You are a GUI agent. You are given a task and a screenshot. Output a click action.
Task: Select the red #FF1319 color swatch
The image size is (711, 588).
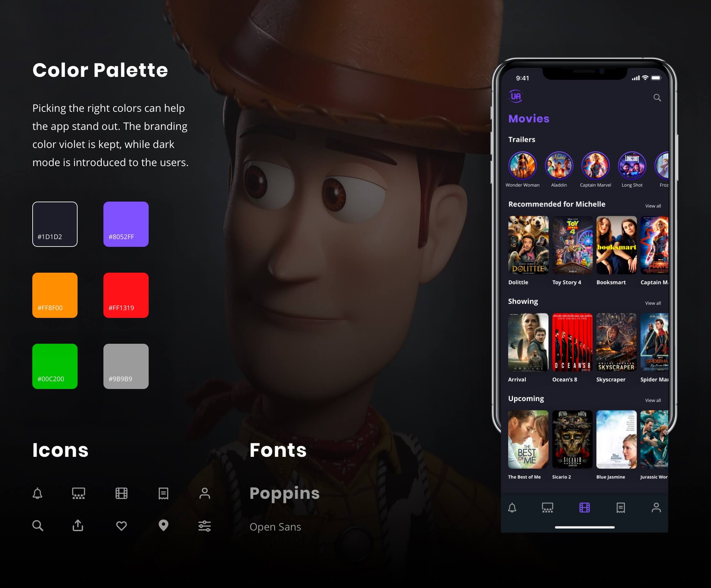(x=126, y=295)
